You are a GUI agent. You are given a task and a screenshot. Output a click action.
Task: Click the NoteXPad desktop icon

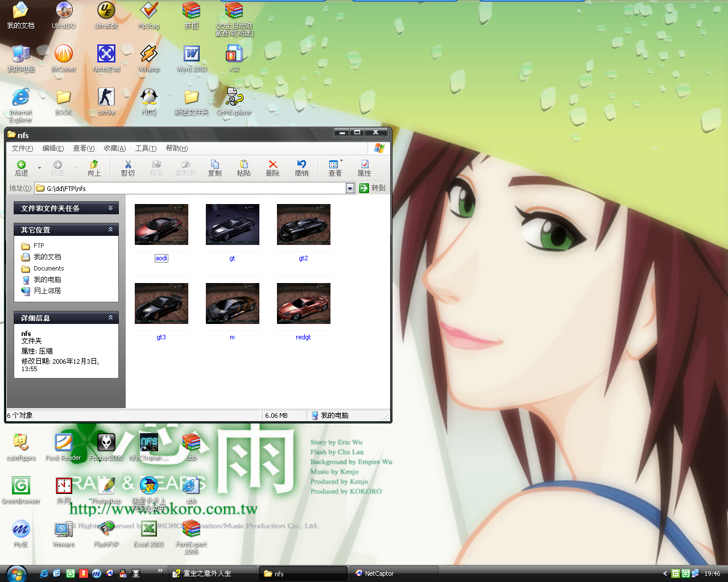106,59
